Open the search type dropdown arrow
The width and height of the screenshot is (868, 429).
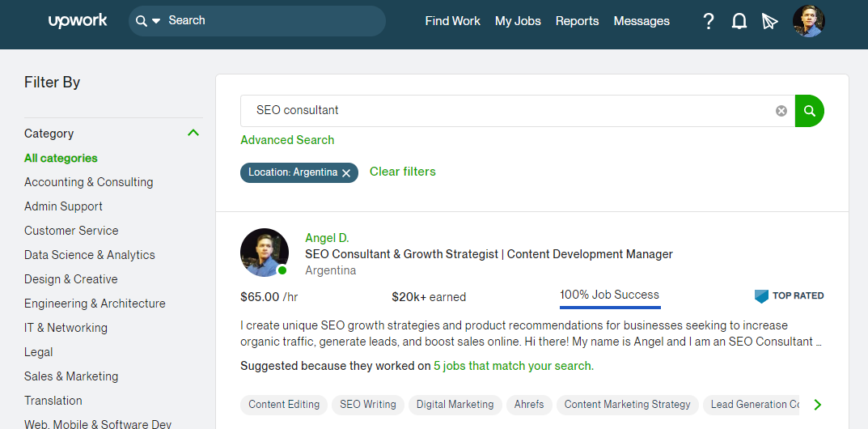156,21
